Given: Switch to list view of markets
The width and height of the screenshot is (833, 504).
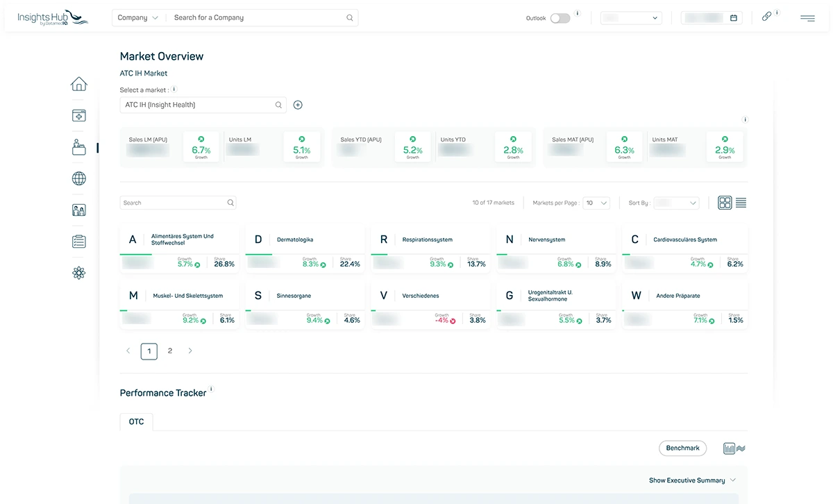Looking at the screenshot, I should tap(741, 203).
